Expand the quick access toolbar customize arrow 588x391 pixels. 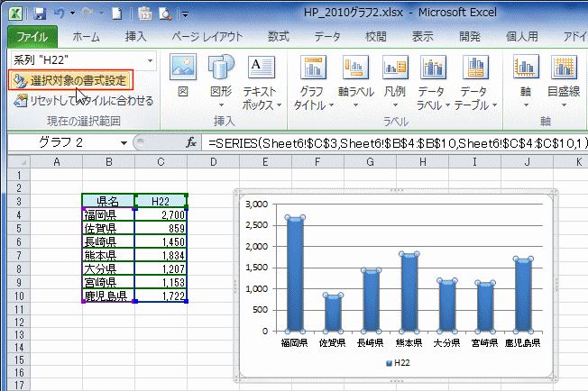click(x=185, y=15)
